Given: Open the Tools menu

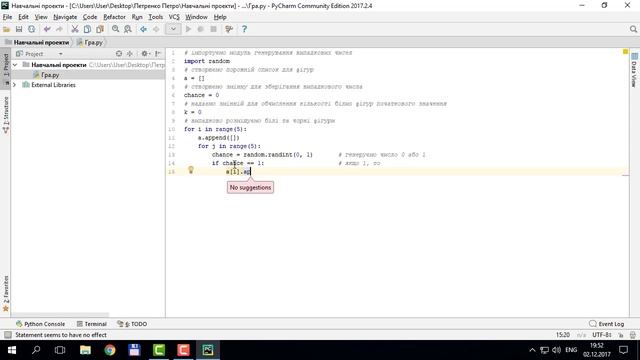Looking at the screenshot, I should point(156,17).
